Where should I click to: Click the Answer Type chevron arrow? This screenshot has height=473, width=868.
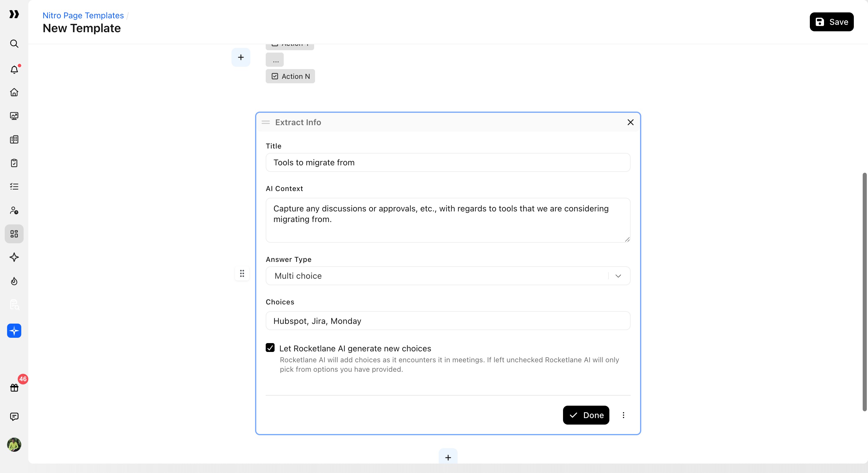618,276
